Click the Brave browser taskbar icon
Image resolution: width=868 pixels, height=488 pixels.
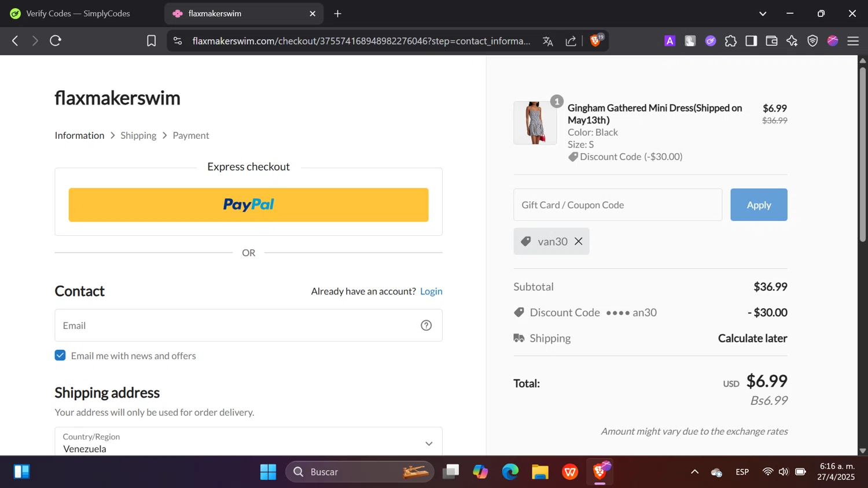[x=600, y=472]
